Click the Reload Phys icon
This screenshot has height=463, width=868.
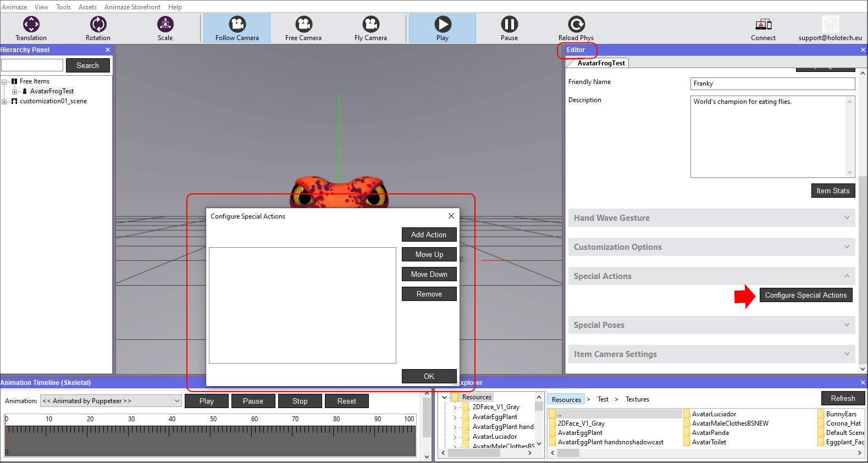[x=576, y=24]
